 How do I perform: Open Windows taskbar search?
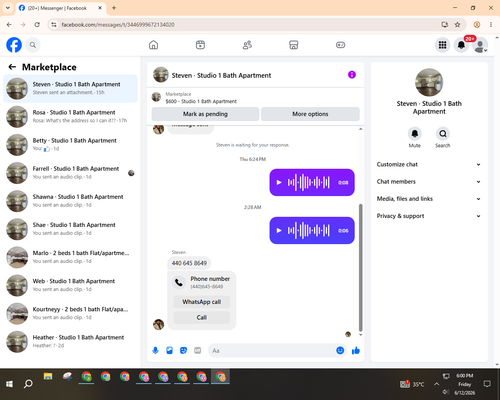[x=28, y=384]
